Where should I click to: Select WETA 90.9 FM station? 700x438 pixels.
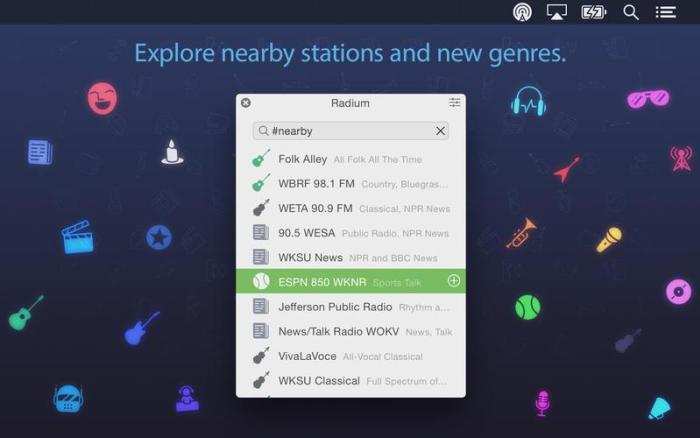[350, 208]
